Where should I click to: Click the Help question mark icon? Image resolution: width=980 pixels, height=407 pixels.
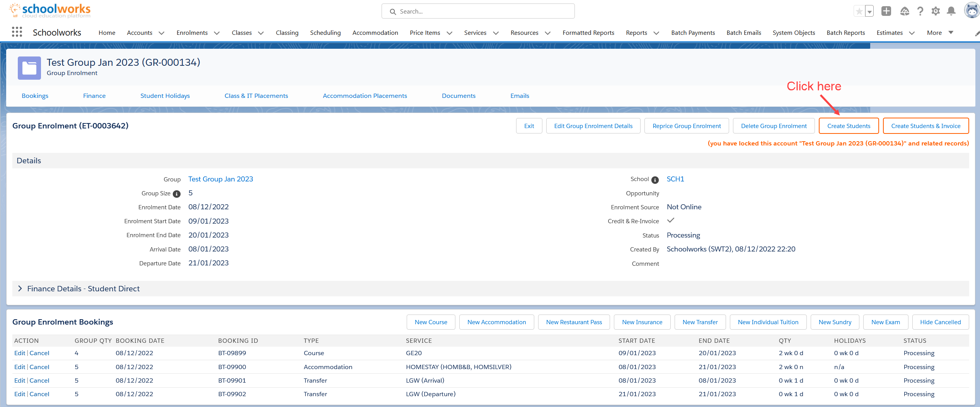coord(920,11)
